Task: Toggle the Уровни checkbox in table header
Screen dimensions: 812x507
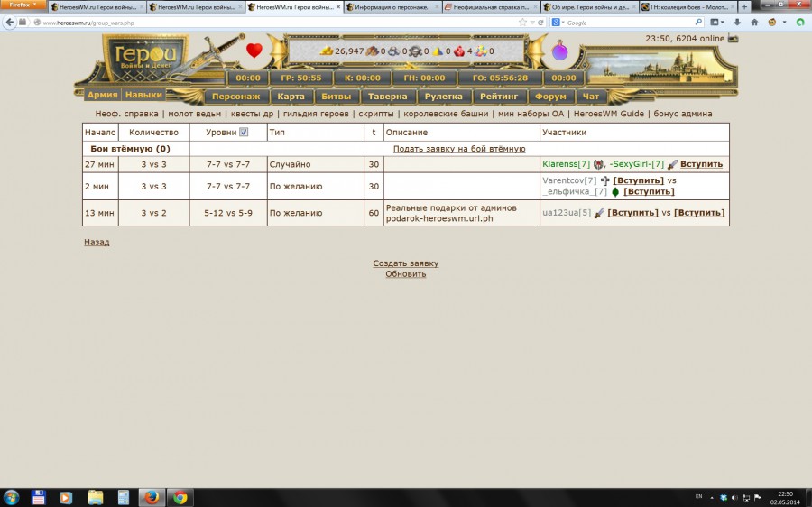Action: point(244,132)
